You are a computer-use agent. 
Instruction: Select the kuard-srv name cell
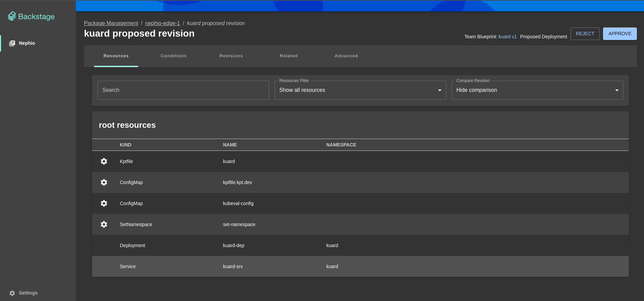233,266
